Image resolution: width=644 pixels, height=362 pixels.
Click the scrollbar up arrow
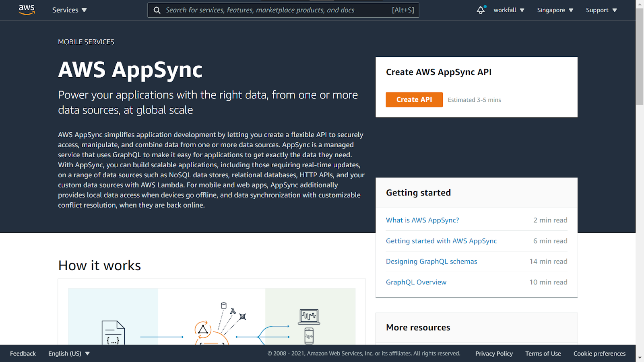click(x=640, y=3)
